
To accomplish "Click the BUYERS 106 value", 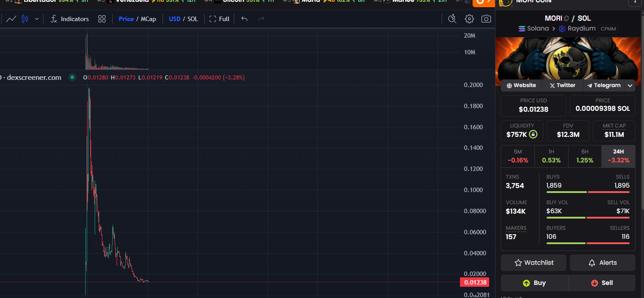I will click(551, 237).
